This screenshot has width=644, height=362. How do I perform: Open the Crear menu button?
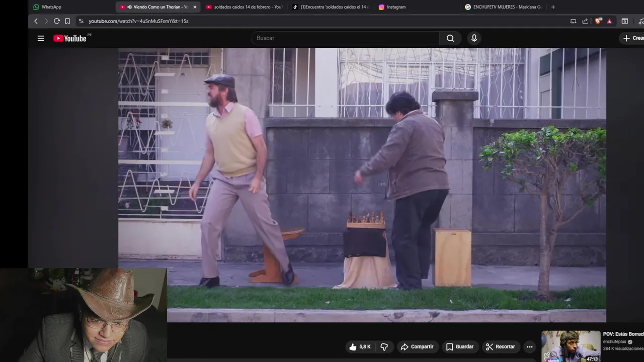(x=633, y=38)
